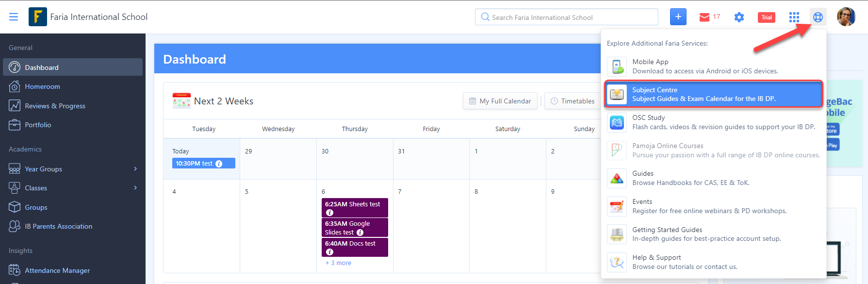Select Subject Centre from services menu
The width and height of the screenshot is (868, 284).
pyautogui.click(x=713, y=94)
